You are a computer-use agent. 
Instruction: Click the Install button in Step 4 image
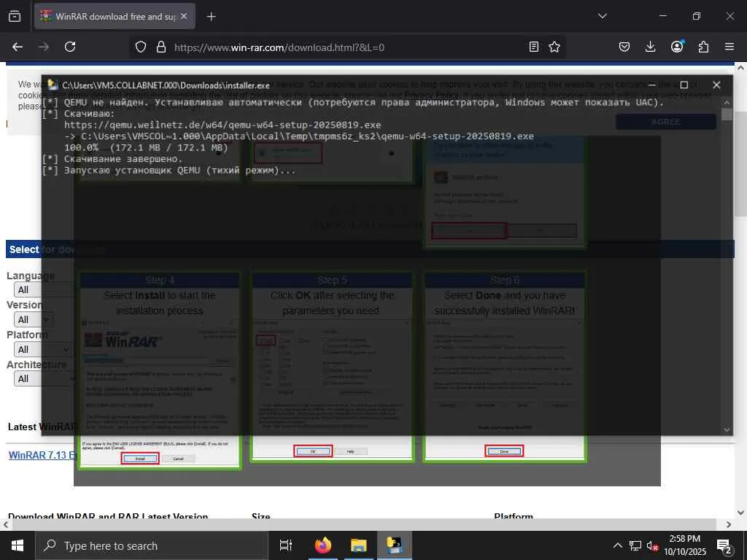[x=140, y=459]
